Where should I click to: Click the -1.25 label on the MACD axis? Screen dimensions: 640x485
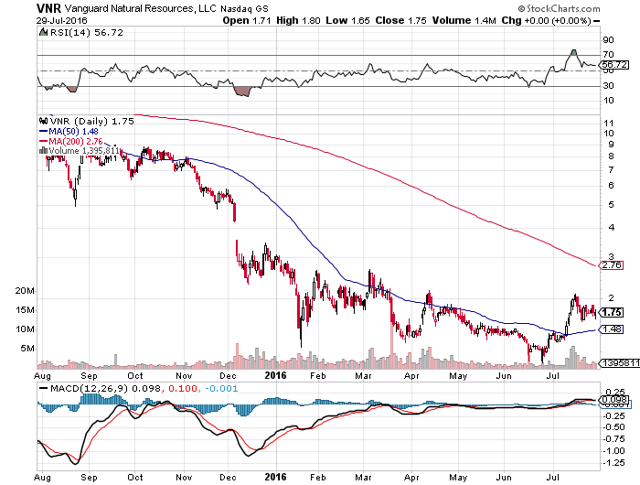point(613,463)
